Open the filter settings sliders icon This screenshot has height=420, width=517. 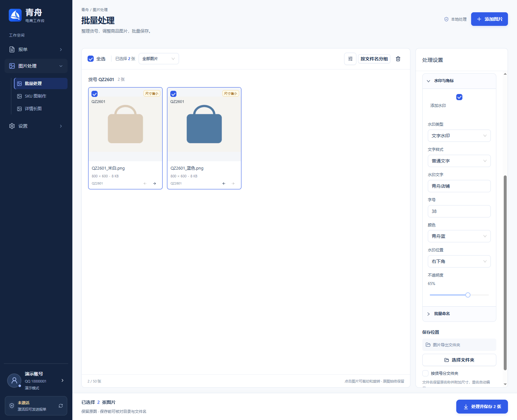(x=350, y=59)
